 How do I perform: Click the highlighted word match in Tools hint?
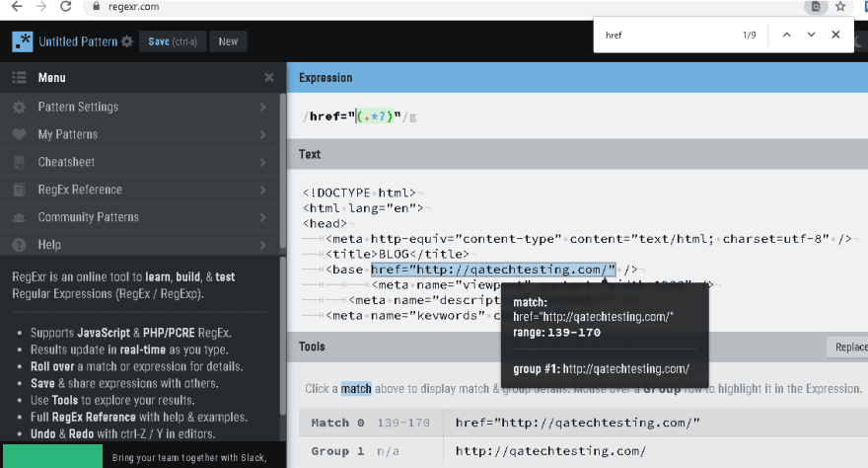pos(356,389)
